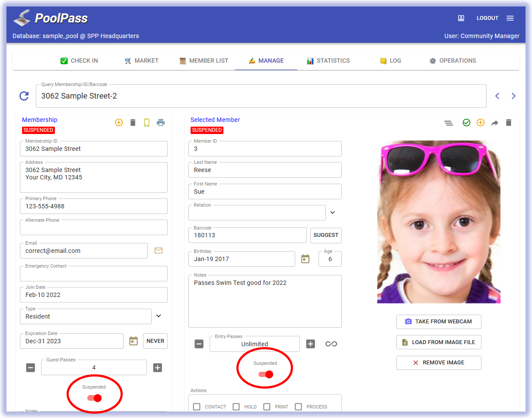This screenshot has height=418, width=532.
Task: Click the Barcode field showing 180113
Action: (248, 235)
